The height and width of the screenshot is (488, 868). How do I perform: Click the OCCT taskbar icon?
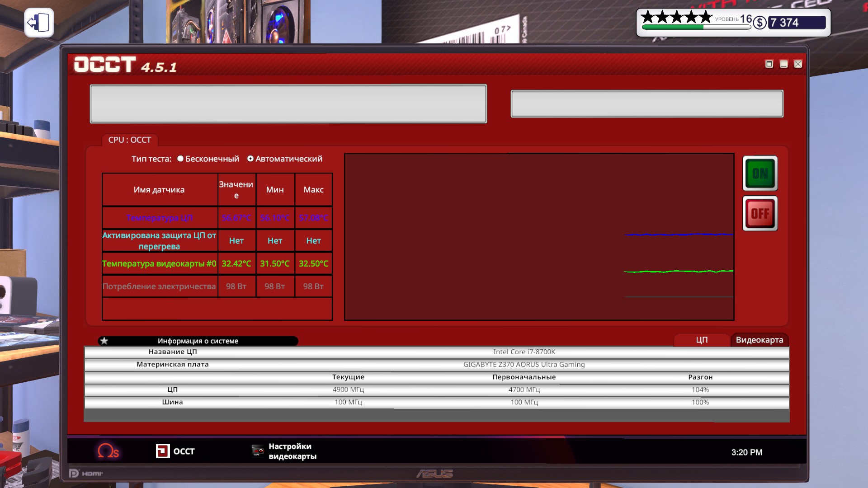175,451
